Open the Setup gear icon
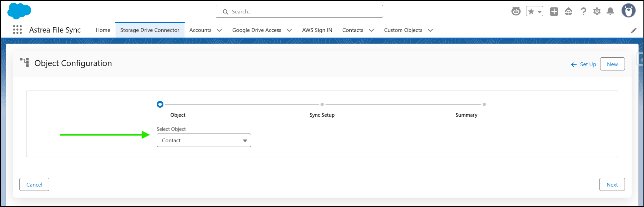644x207 pixels. (x=597, y=11)
